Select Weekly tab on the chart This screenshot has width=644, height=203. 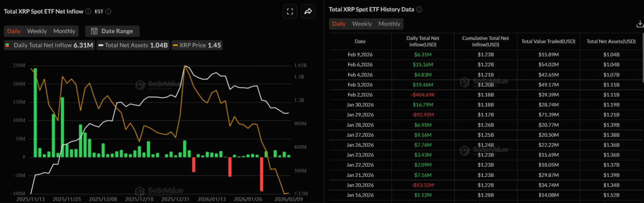(x=37, y=31)
